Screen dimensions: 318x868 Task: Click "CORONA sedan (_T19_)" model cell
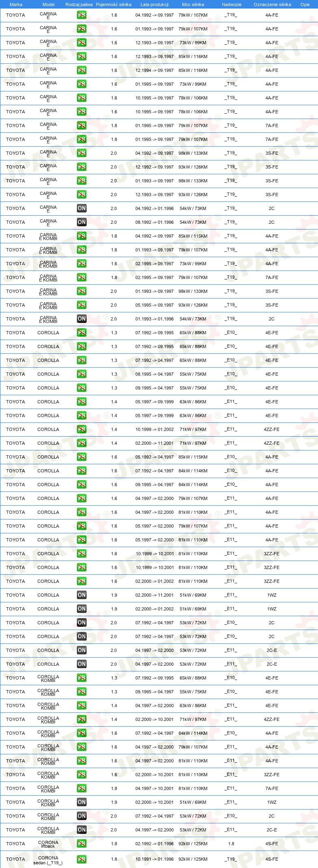pyautogui.click(x=48, y=859)
